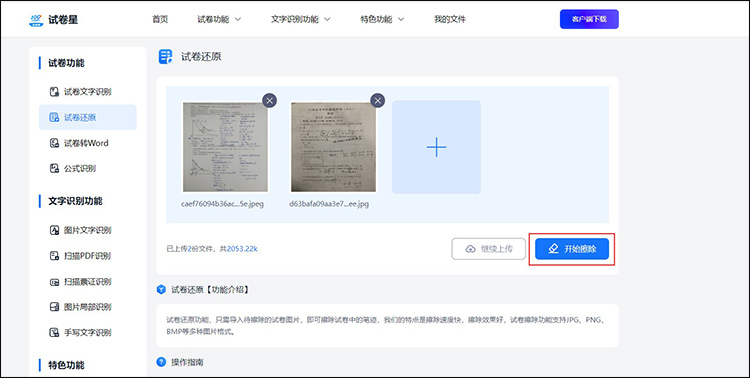Click the 图片局部识别 sidebar icon
750x378 pixels.
(x=55, y=307)
